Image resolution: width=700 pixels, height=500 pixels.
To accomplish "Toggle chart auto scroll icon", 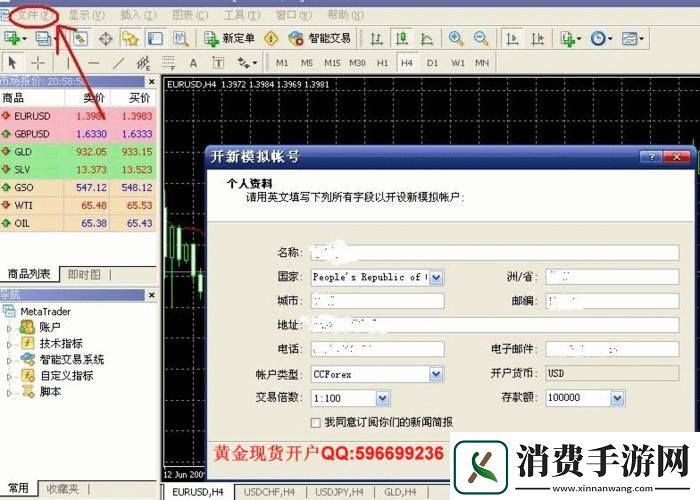I will (x=512, y=39).
